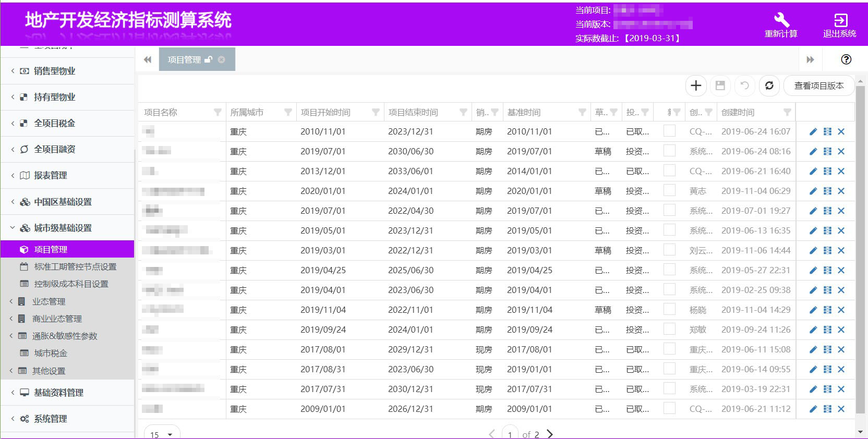Collapse the 城市级基础设置 section

pyautogui.click(x=63, y=228)
